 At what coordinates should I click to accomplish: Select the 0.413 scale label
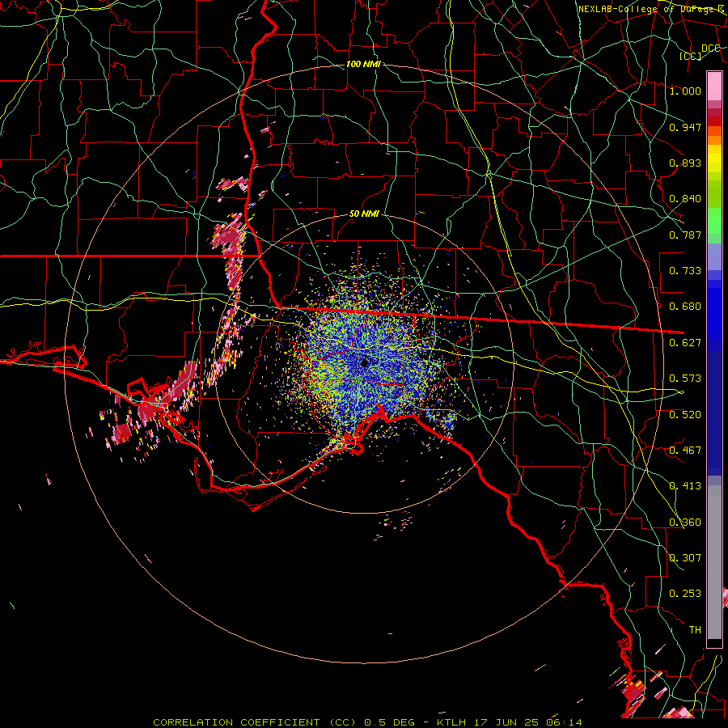[685, 486]
